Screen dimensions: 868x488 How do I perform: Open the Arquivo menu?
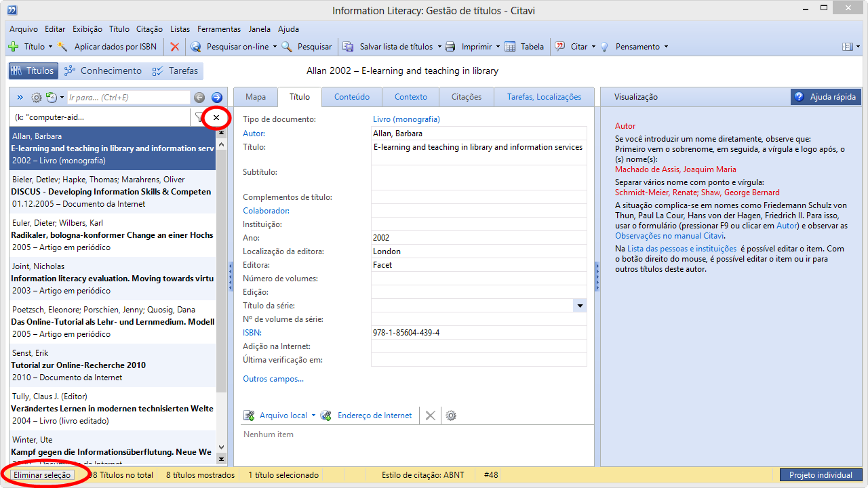pyautogui.click(x=24, y=29)
